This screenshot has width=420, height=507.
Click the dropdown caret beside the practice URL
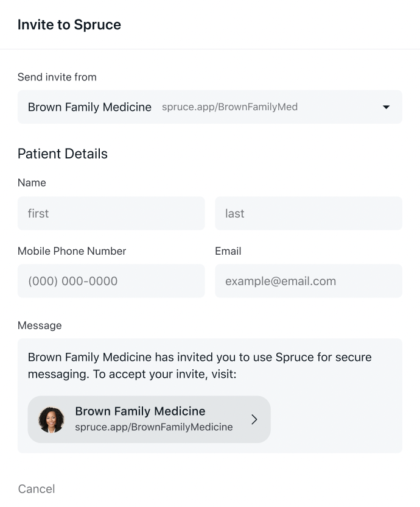tap(385, 107)
